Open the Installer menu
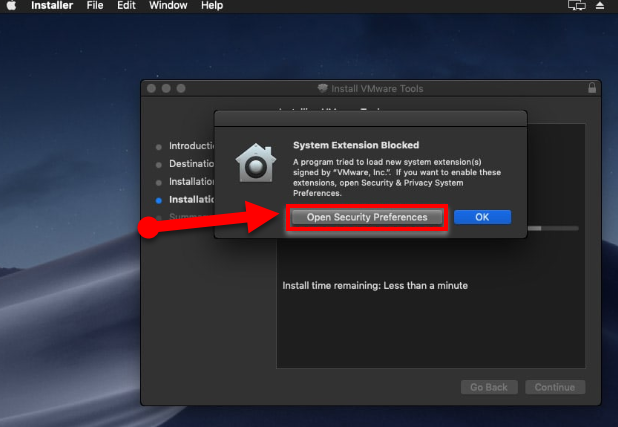Screen dimensions: 618x427 [52, 6]
